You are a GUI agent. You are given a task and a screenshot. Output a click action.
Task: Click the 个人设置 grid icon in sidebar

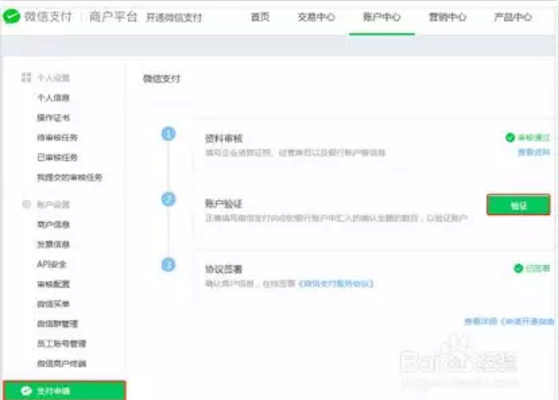(26, 77)
